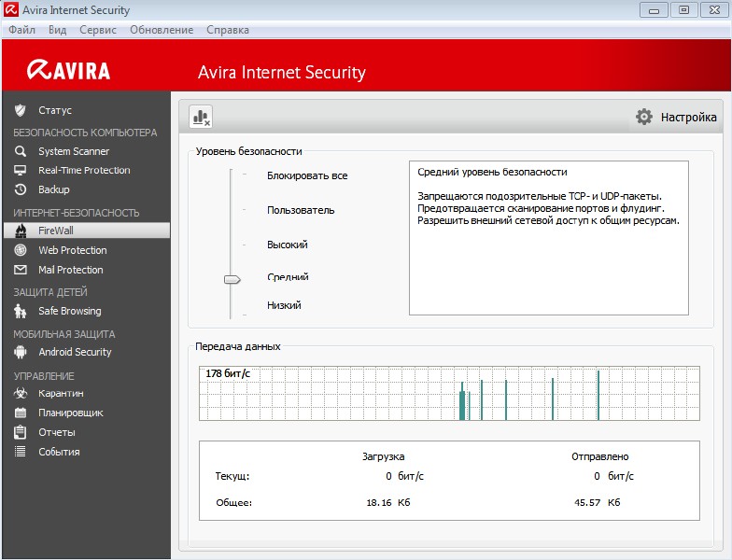The width and height of the screenshot is (732, 560).
Task: Click the Загрузка column header
Action: click(x=383, y=456)
